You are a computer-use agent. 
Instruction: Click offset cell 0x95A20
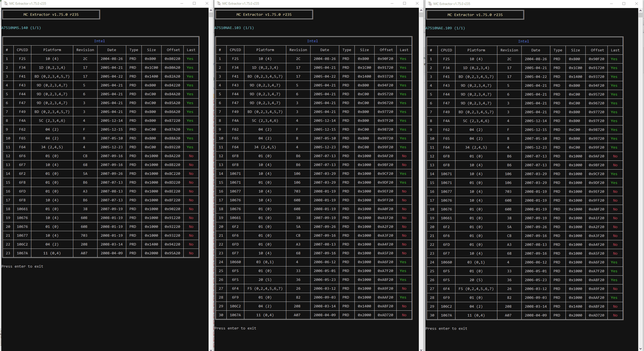[172, 253]
